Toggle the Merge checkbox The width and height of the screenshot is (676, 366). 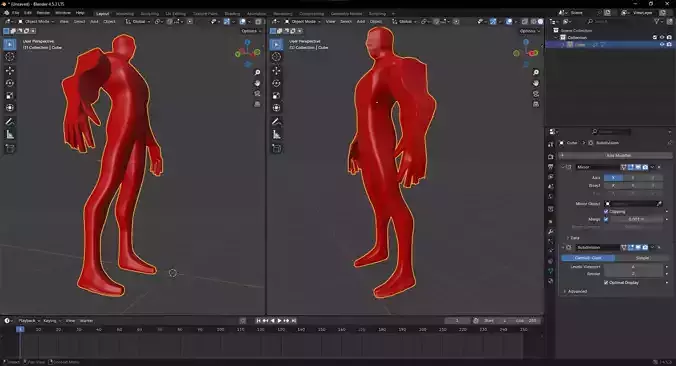click(x=606, y=219)
